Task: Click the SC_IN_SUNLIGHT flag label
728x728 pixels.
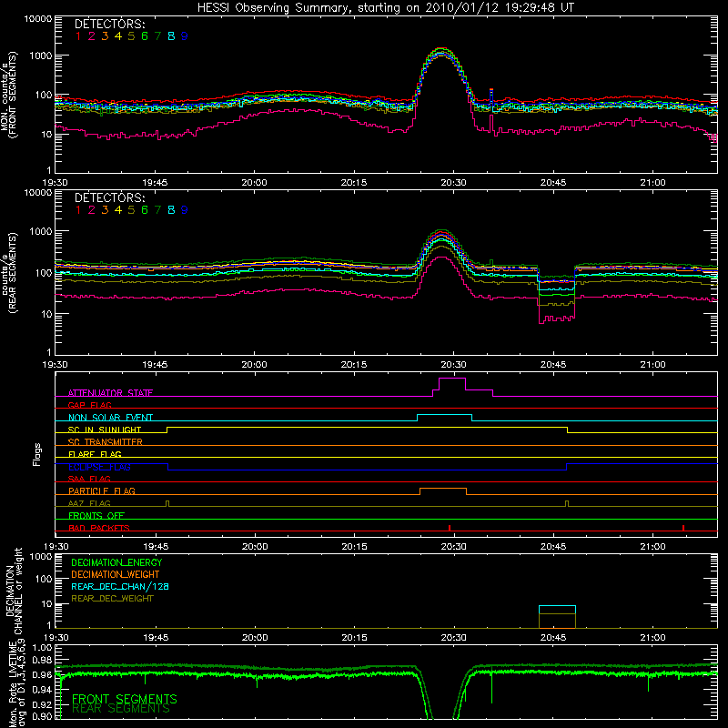Action: [105, 430]
